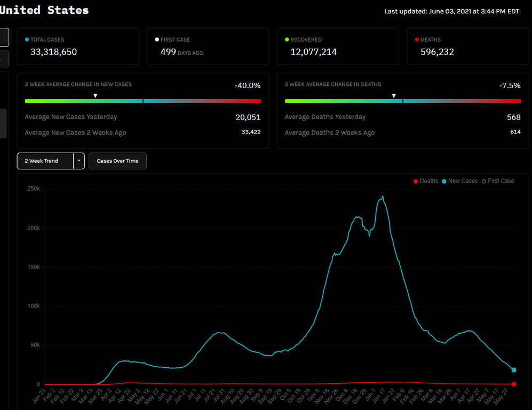Click the red Deaths indicator dot in stats card

point(417,40)
